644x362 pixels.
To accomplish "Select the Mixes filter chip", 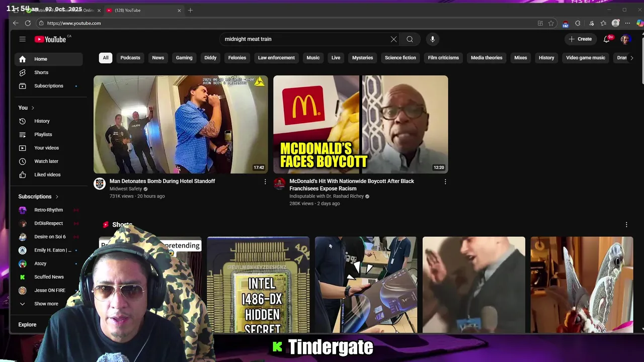I will click(521, 58).
